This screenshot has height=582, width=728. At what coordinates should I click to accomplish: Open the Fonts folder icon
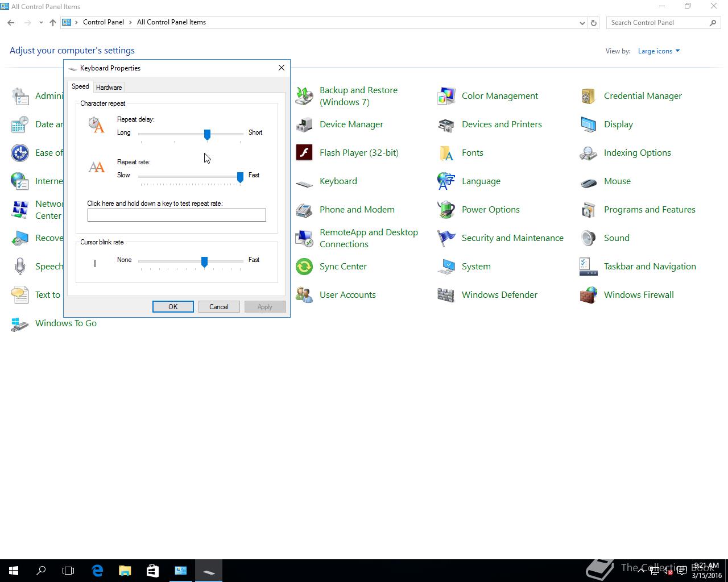coord(446,153)
